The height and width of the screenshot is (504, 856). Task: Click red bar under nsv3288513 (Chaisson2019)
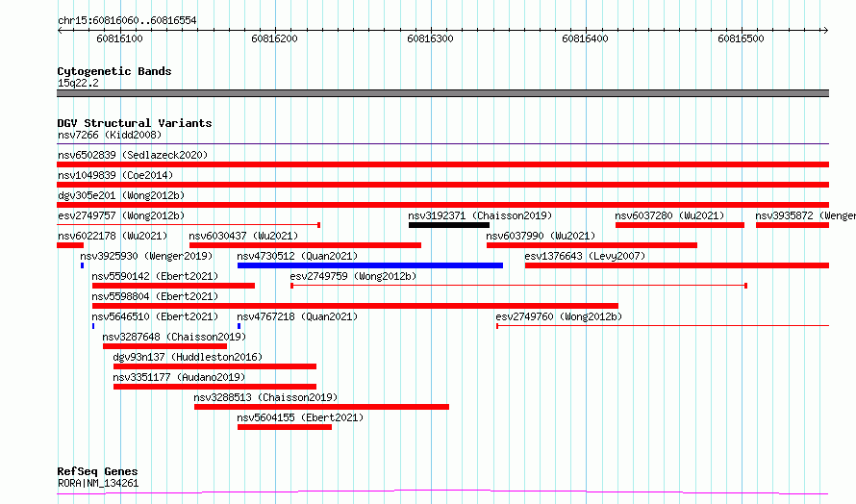321,407
